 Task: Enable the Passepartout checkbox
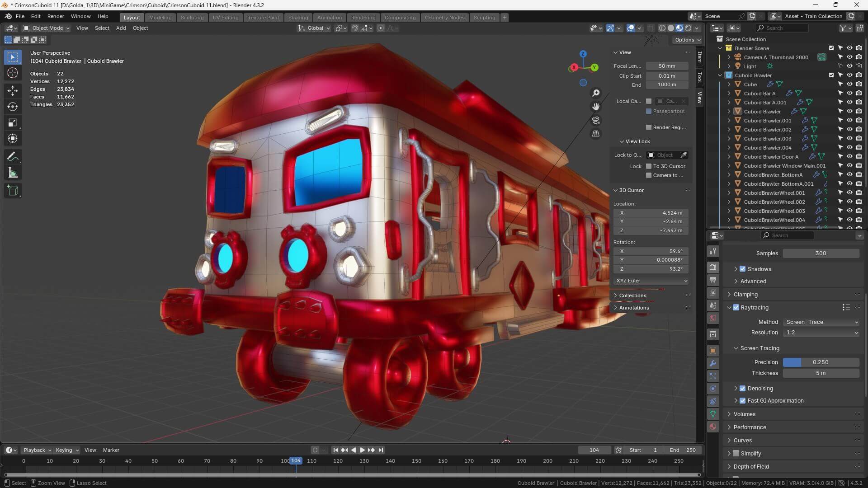click(649, 111)
